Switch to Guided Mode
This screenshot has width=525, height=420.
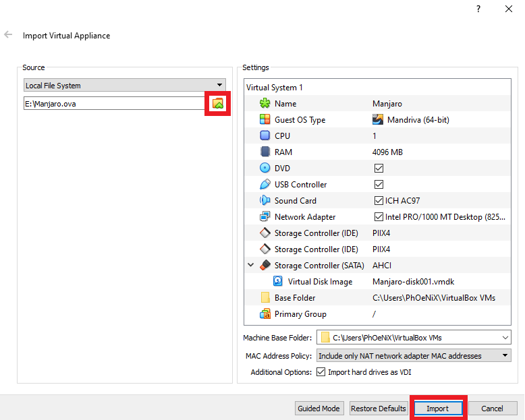[x=319, y=409]
